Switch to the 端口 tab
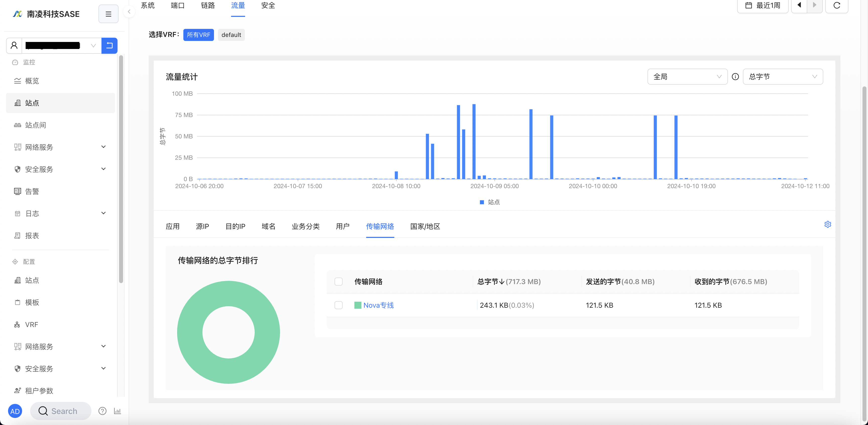 click(x=178, y=5)
